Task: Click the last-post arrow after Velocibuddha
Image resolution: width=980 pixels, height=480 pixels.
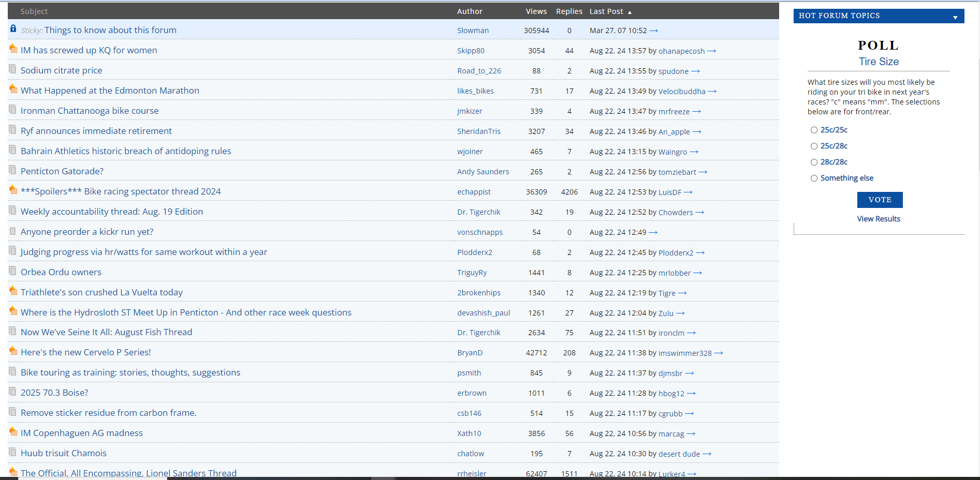Action: tap(712, 91)
